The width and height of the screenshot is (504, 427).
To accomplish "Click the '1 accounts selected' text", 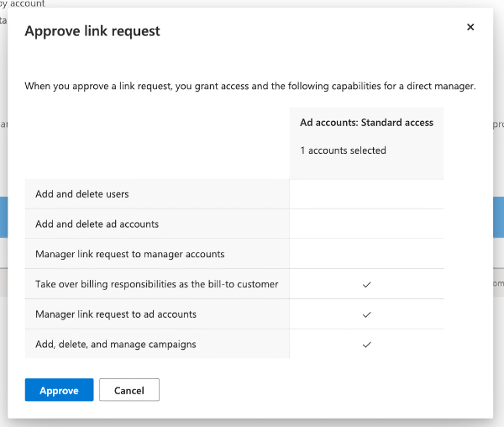I will click(x=343, y=150).
